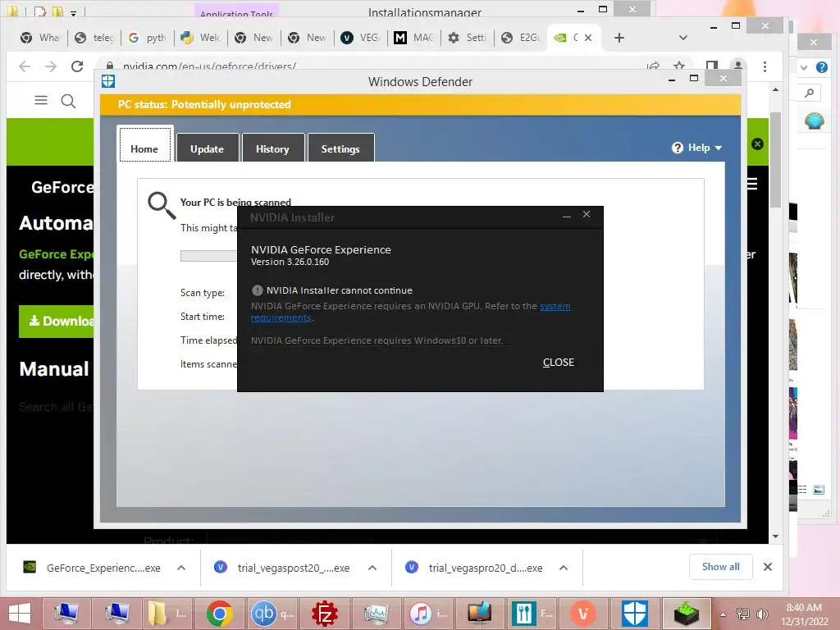
Task: Close the NVIDIA Installer error dialog via CLOSE
Action: pos(558,363)
